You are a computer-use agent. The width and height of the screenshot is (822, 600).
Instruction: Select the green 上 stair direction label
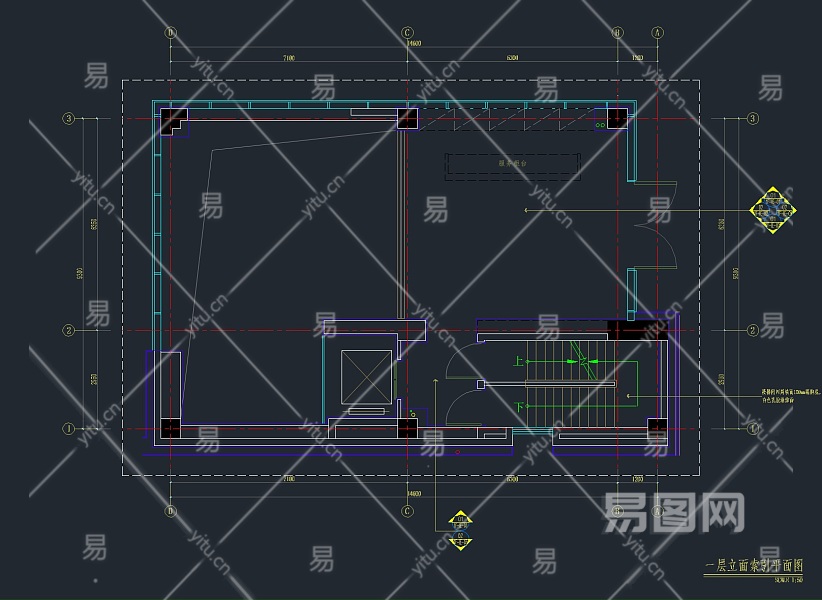[518, 361]
